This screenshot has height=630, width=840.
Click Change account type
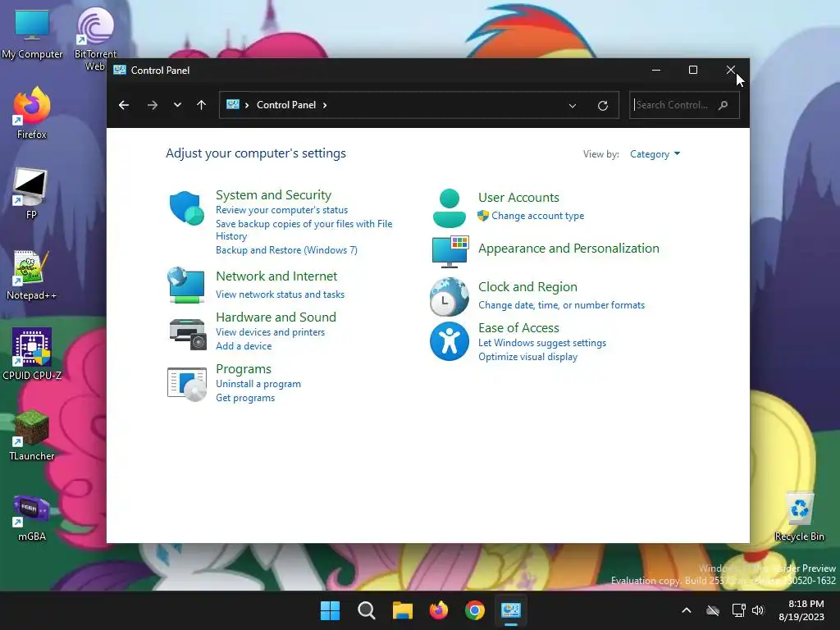click(538, 216)
